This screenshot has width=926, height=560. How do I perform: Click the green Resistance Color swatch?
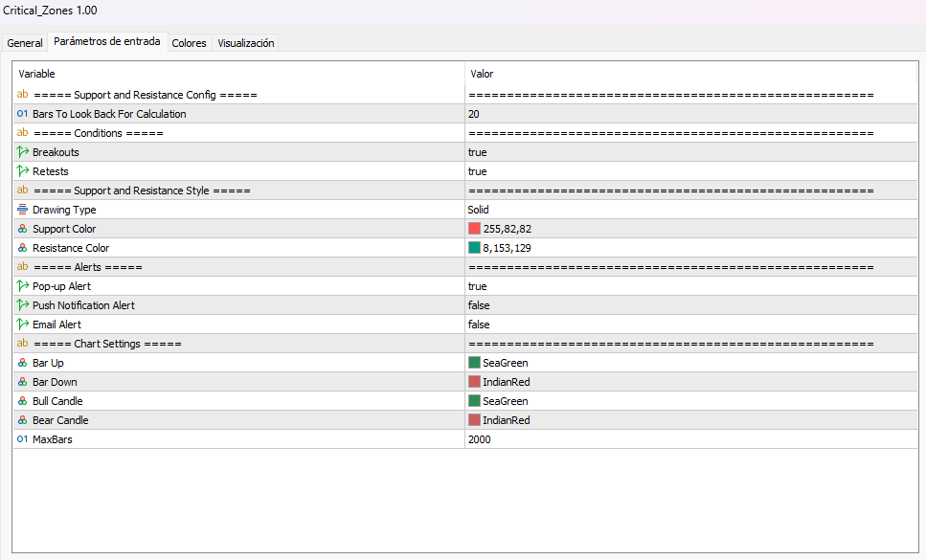474,247
